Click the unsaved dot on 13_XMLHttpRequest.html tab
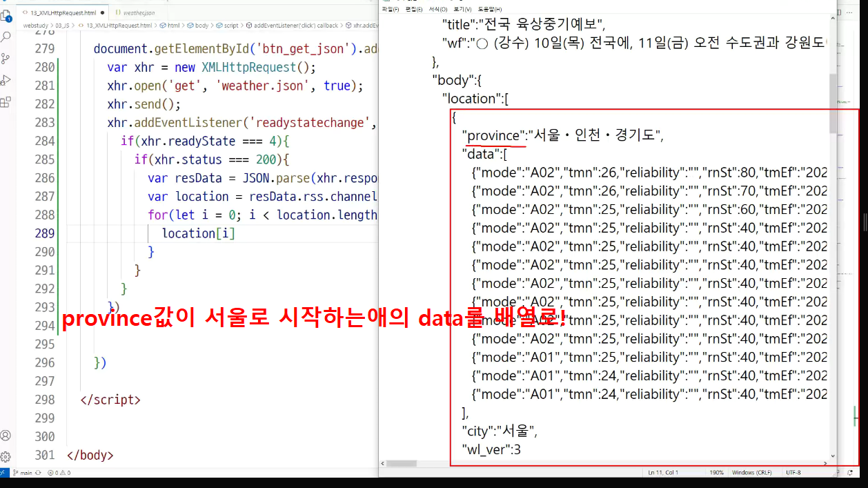This screenshot has width=868, height=488. pyautogui.click(x=103, y=12)
